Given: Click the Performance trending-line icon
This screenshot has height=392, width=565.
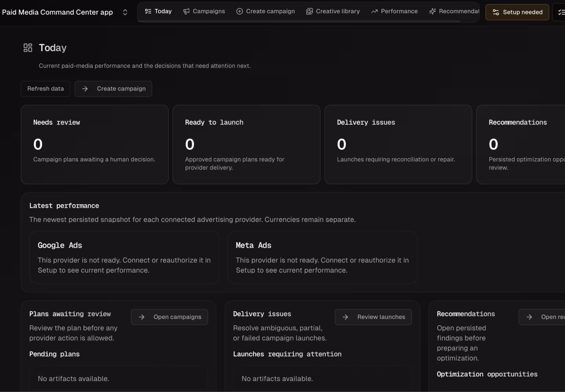Looking at the screenshot, I should (374, 11).
